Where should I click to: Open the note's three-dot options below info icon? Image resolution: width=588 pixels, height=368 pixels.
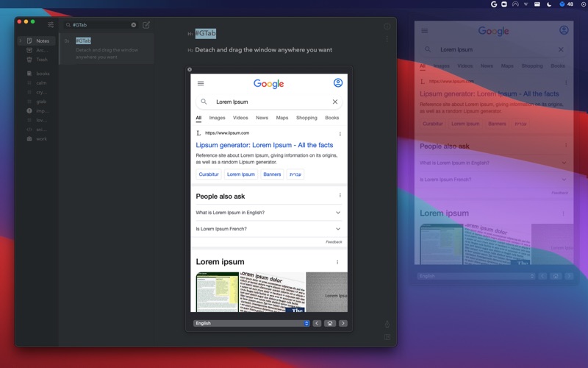[x=387, y=39]
